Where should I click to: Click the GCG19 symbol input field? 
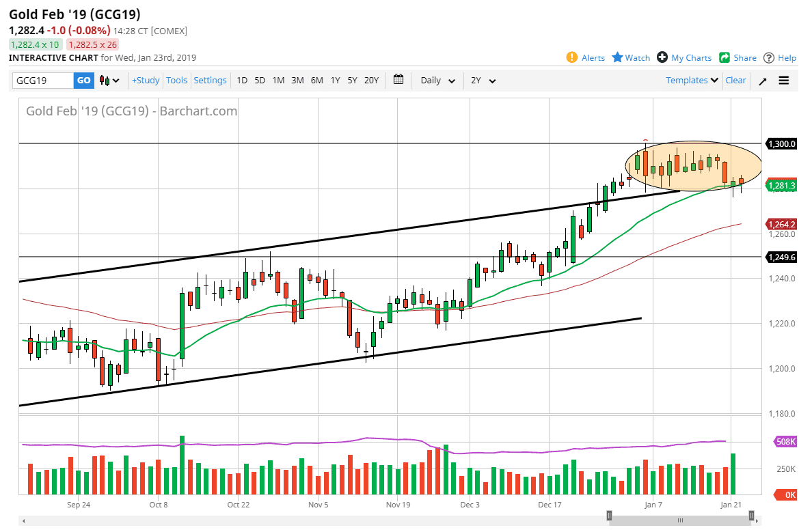click(43, 81)
